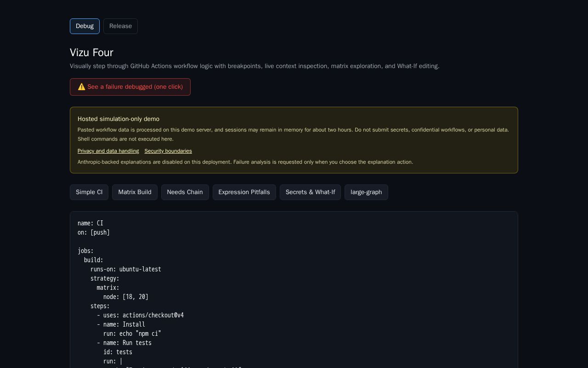Click the 'runs-on: ubuntu-latest' line
Viewport: 588px width, 368px height.
(x=126, y=269)
